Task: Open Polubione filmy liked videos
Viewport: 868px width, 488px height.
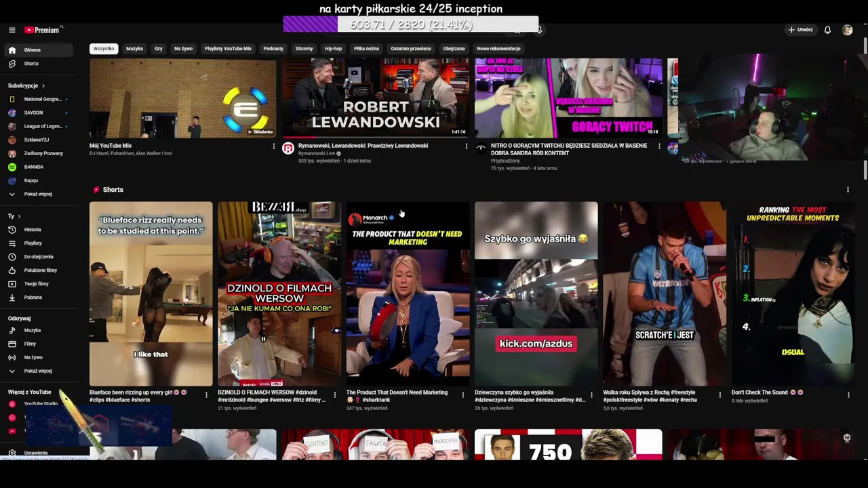Action: (40, 270)
